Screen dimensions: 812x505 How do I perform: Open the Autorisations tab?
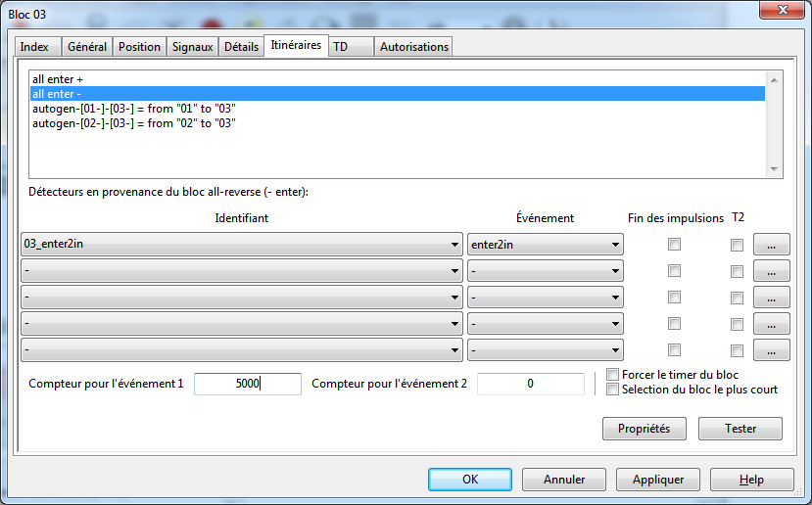pos(413,47)
